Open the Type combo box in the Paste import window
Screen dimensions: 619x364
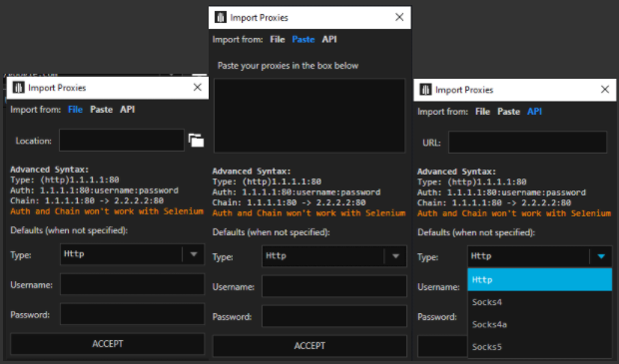[x=334, y=256]
